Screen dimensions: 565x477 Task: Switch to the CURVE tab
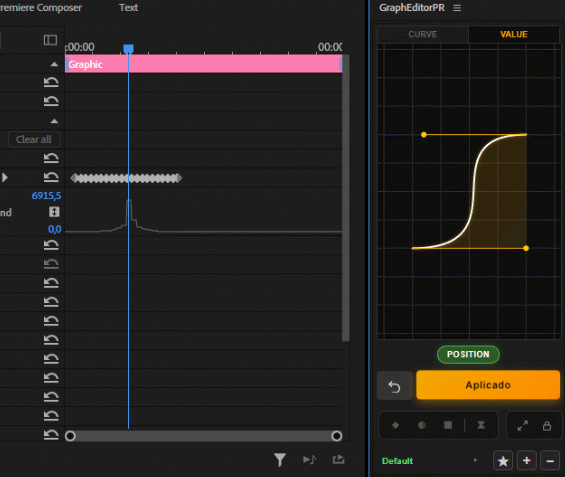(x=423, y=34)
